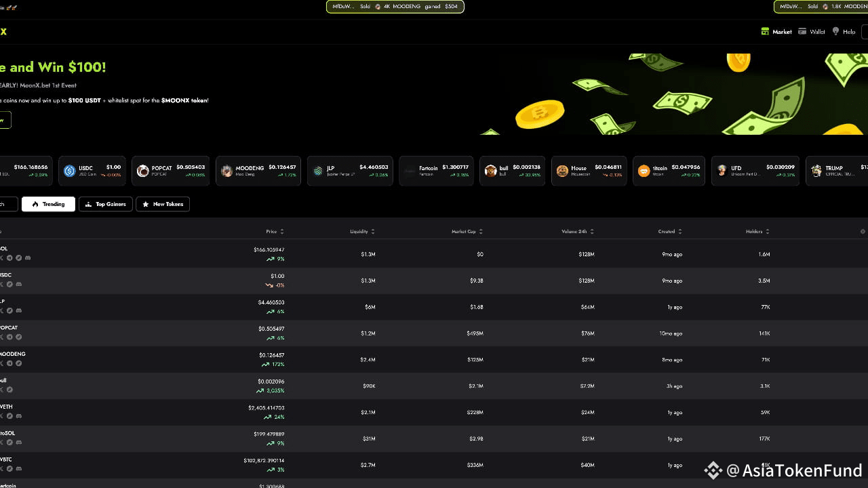
Task: Click the Help lightbulb icon
Action: click(x=835, y=32)
